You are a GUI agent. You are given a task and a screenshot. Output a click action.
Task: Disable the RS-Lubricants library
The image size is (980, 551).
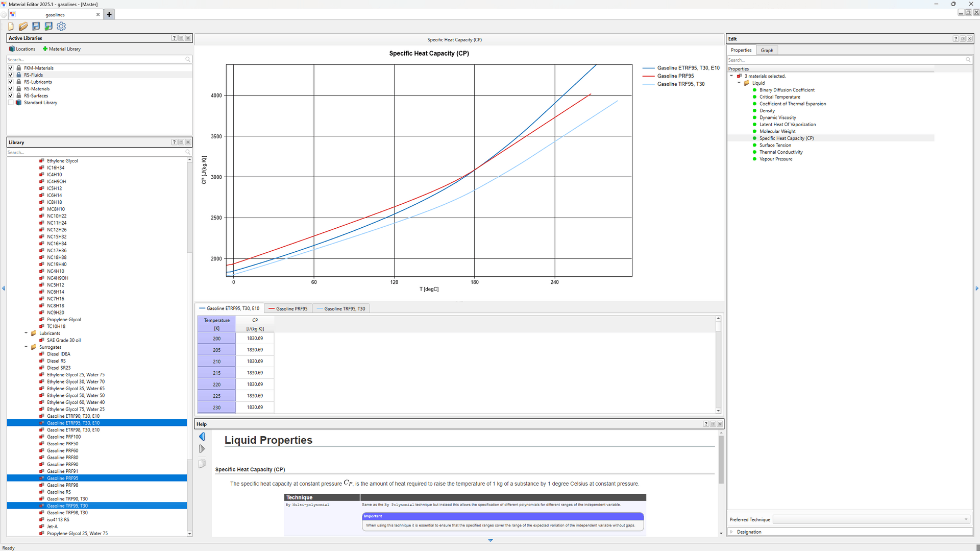coord(11,82)
